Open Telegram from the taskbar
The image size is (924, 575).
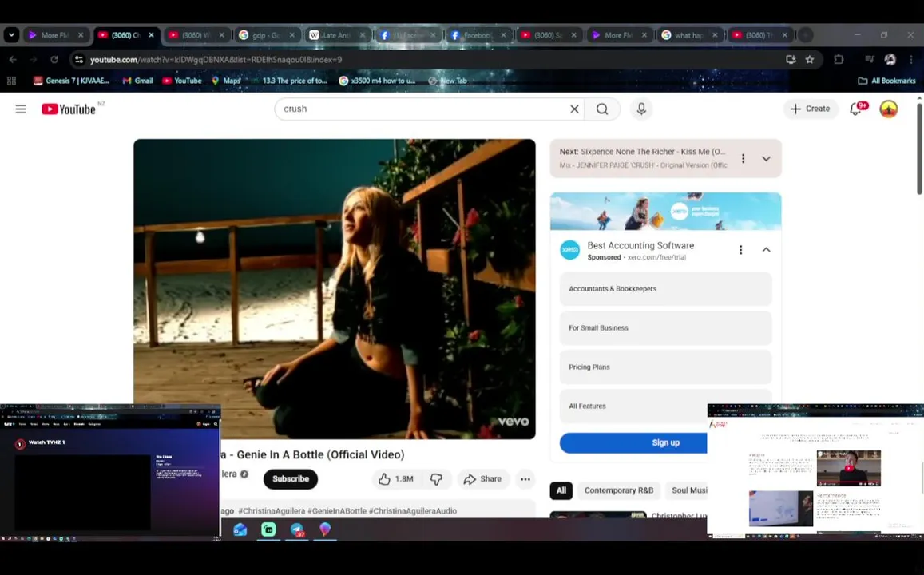[297, 529]
